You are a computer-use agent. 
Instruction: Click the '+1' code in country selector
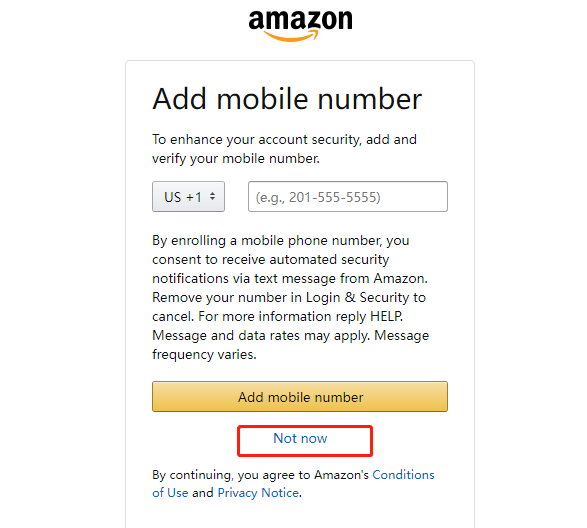[x=194, y=197]
